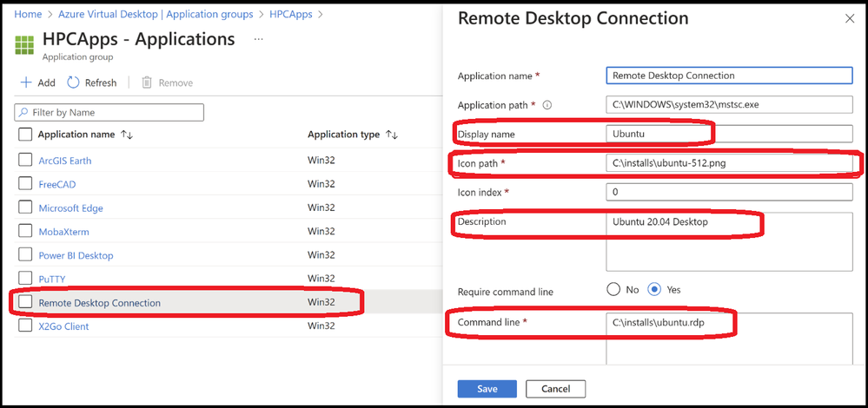Click the Icon index field
This screenshot has height=408, width=868.
tap(729, 193)
